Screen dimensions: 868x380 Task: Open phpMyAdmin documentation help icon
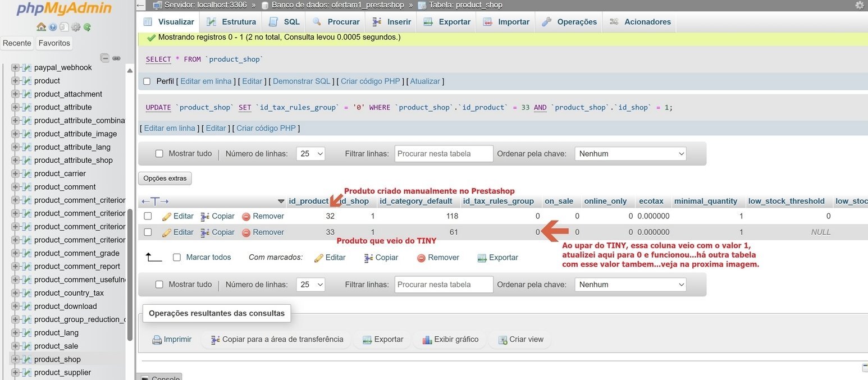[x=53, y=27]
